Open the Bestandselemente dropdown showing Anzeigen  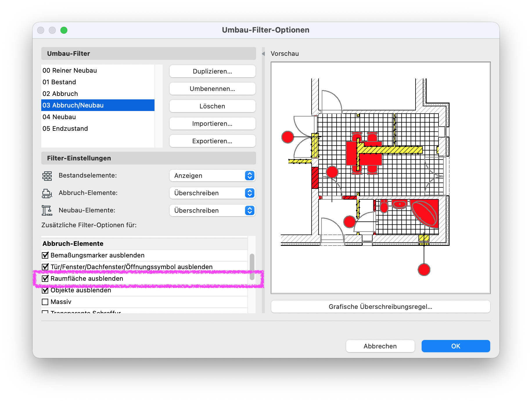pyautogui.click(x=212, y=176)
